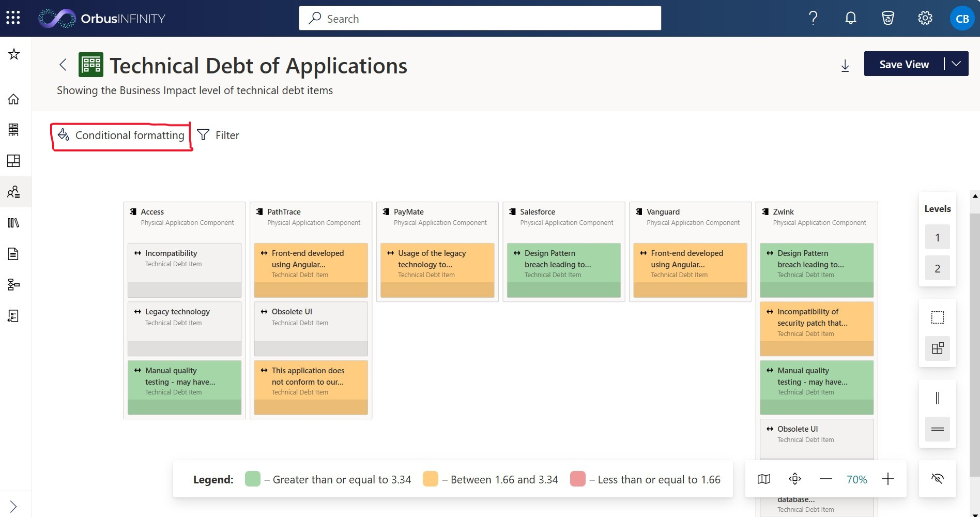
Task: Open 'Usage of the legacy technology' item
Action: tap(437, 270)
